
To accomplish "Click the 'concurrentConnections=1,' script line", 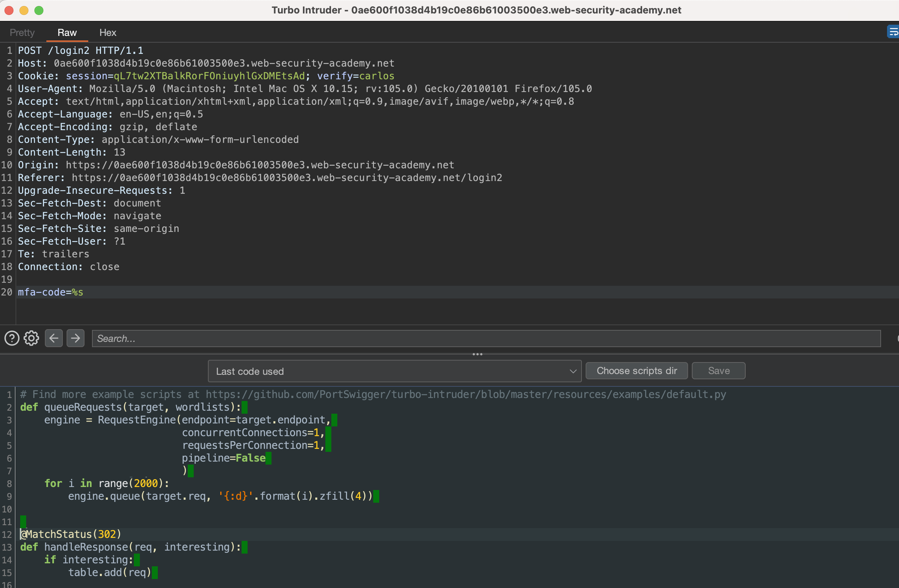I will [253, 433].
